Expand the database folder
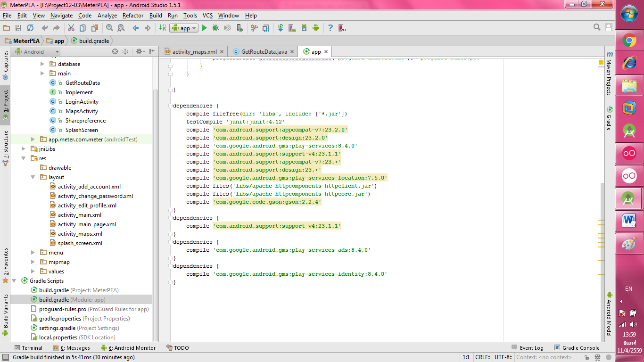644x362 pixels. pos(42,64)
